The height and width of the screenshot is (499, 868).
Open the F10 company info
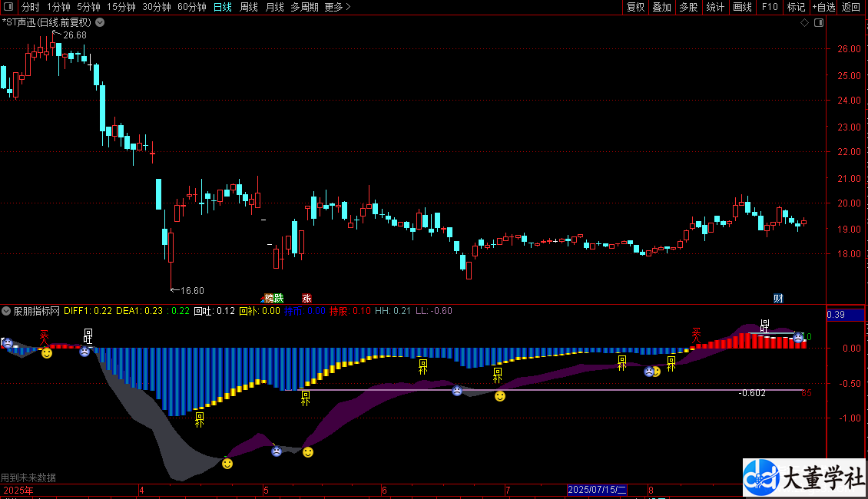(x=769, y=7)
